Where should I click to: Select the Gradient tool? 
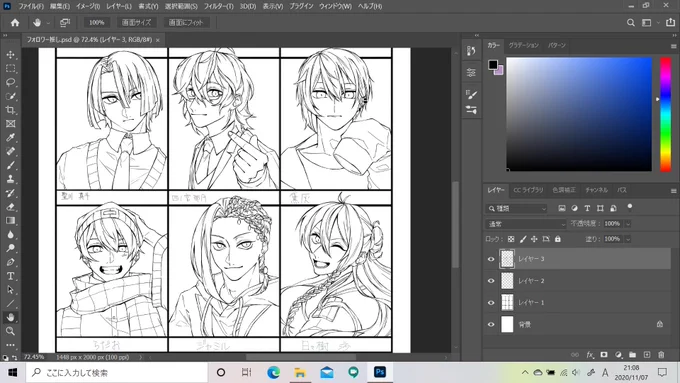[x=10, y=220]
